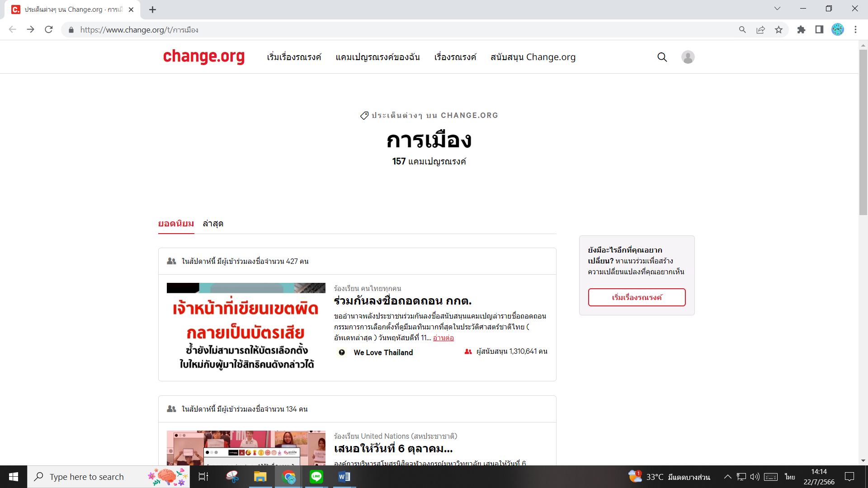Screen dimensions: 868x488
Task: Toggle the browser side panel
Action: [819, 29]
